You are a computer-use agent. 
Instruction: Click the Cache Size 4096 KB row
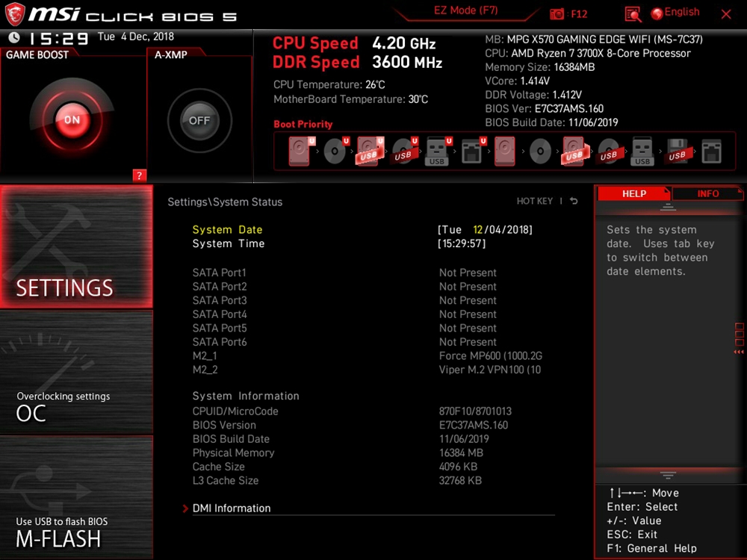click(335, 466)
